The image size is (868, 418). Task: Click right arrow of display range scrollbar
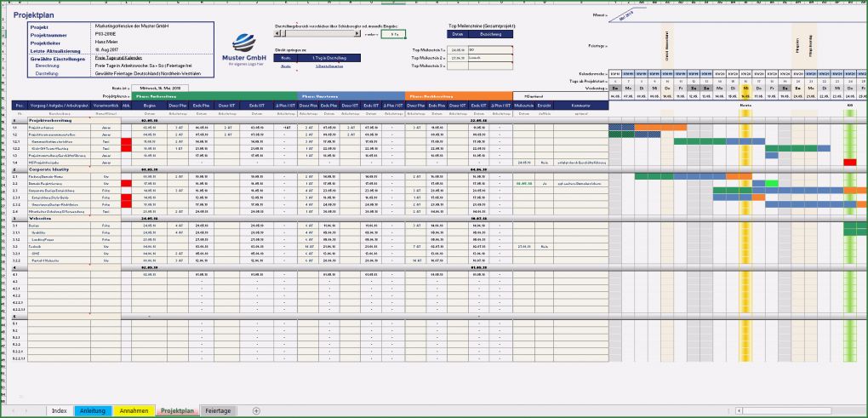tap(357, 35)
